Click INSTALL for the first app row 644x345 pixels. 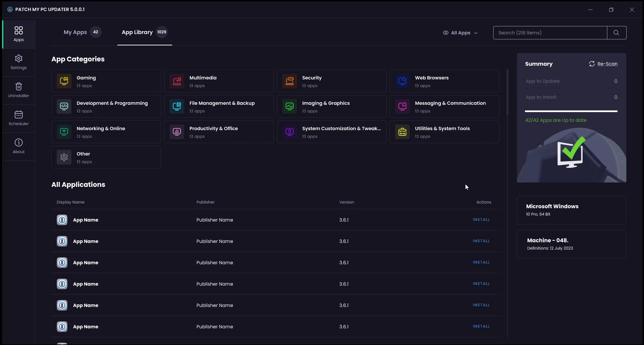[x=481, y=220]
